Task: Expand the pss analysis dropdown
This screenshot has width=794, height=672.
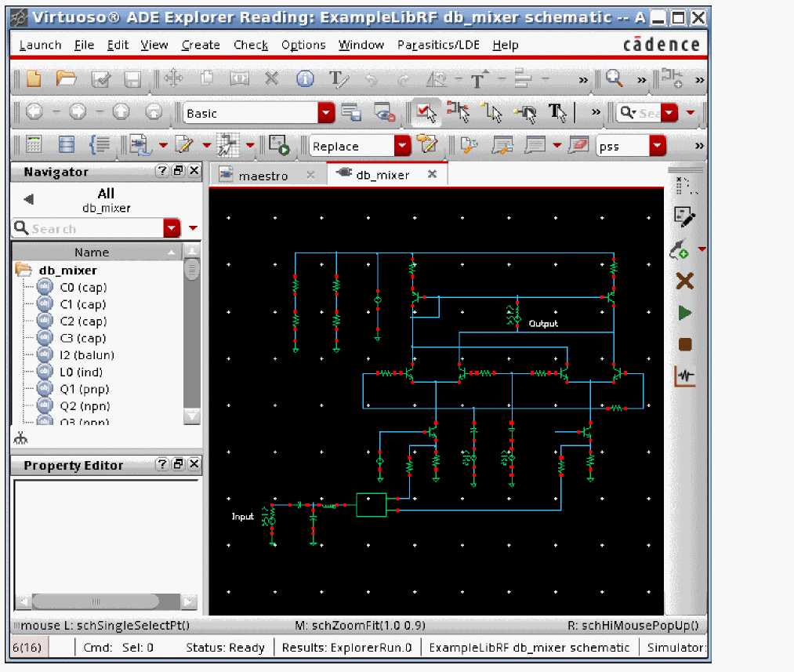Action: tap(657, 146)
